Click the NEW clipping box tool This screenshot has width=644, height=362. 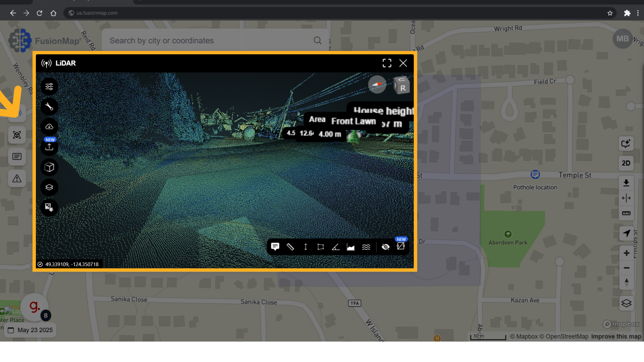401,246
